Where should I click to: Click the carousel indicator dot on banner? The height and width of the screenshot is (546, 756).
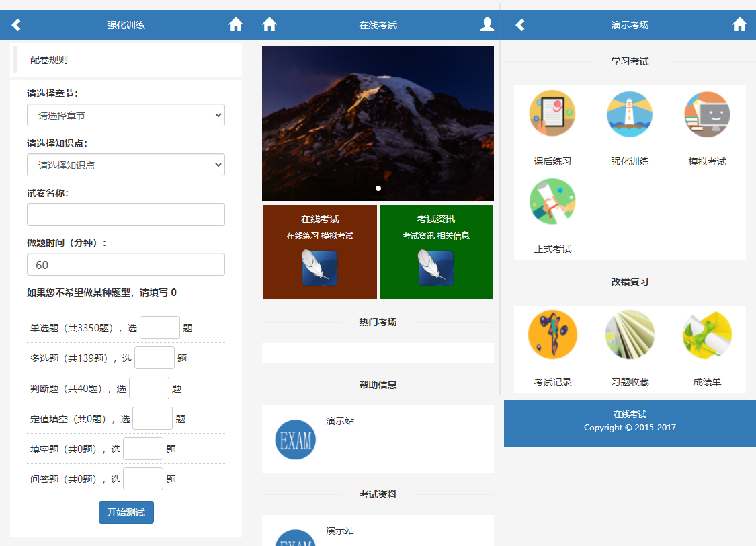[x=378, y=188]
